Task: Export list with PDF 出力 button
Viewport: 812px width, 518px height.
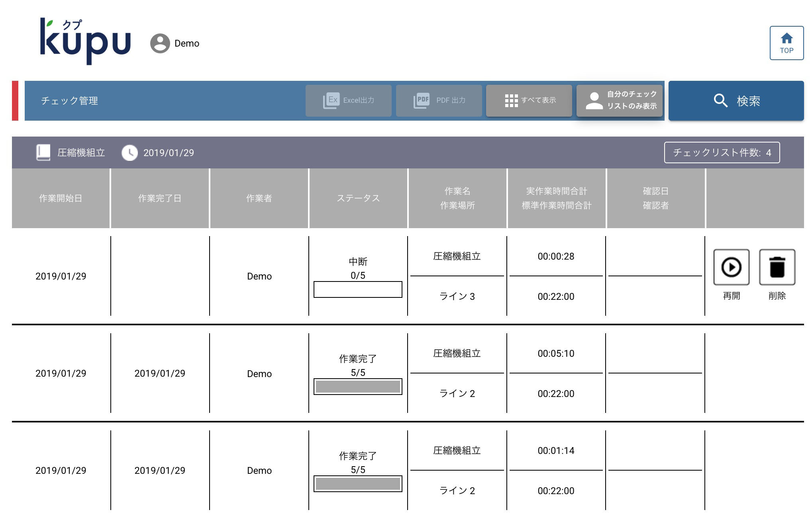Action: [439, 100]
